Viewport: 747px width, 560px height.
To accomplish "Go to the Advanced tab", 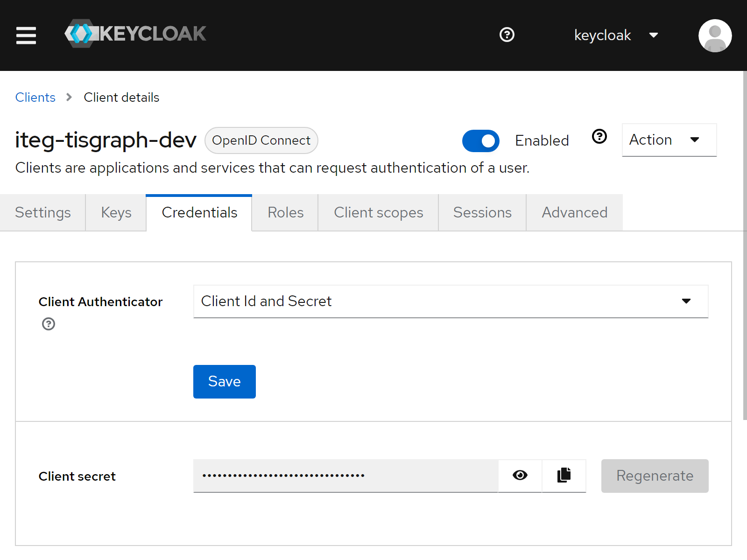I will (574, 212).
